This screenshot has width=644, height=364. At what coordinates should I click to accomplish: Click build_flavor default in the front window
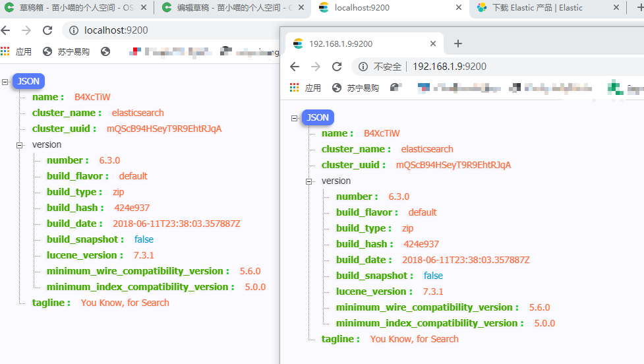coord(423,212)
